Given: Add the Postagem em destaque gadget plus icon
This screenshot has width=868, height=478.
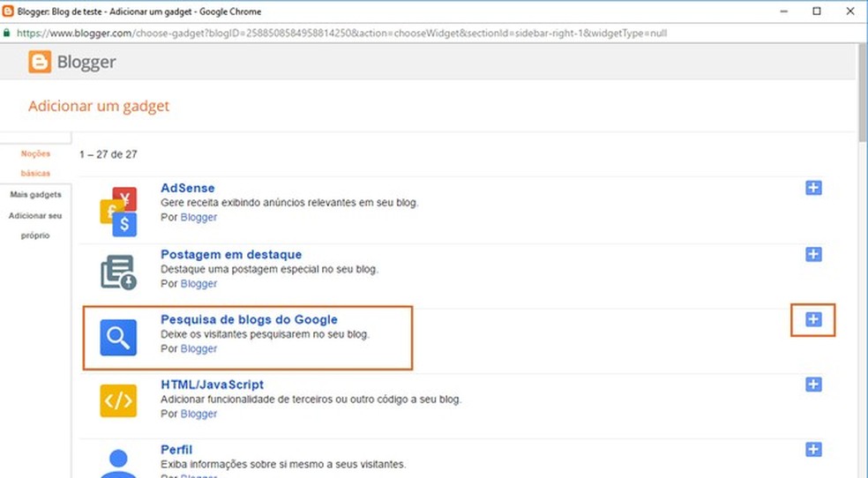Looking at the screenshot, I should click(x=813, y=255).
